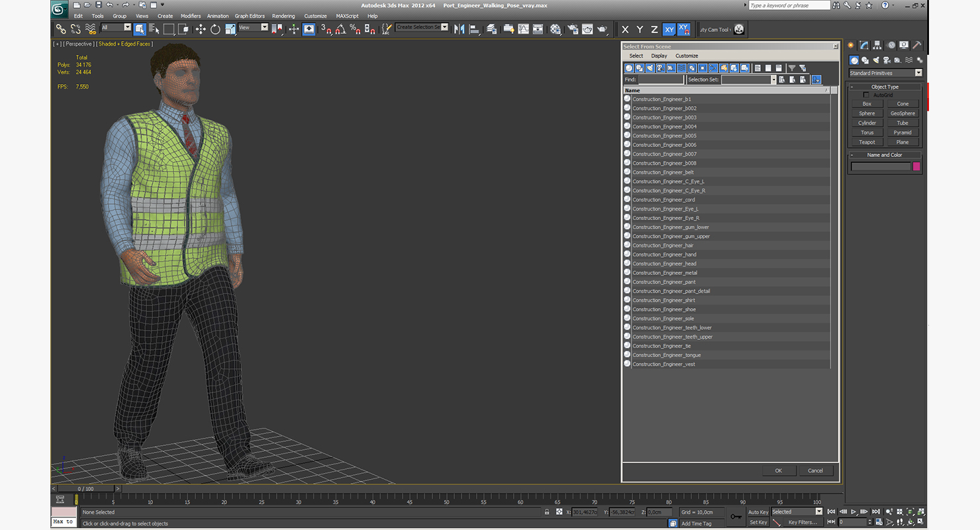Image resolution: width=980 pixels, height=530 pixels.
Task: Choose the Select and Rotate tool
Action: (215, 29)
